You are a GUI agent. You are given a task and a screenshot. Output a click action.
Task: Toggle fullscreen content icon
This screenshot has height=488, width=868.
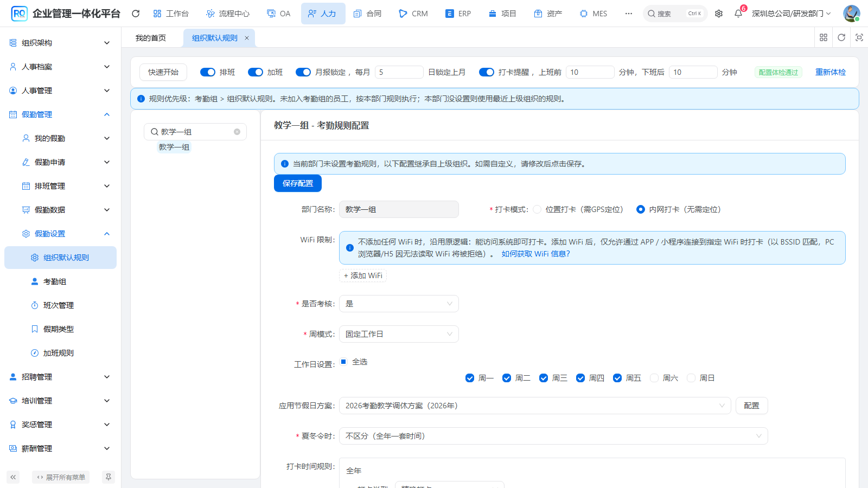tap(859, 37)
